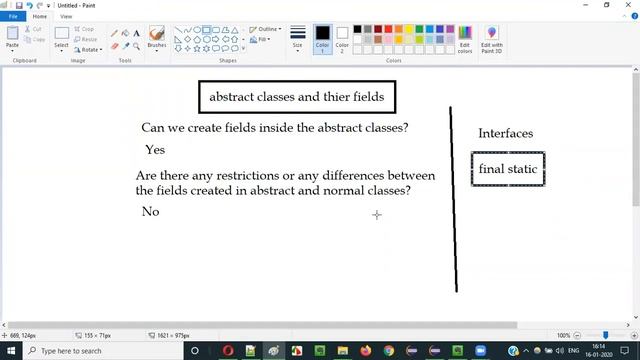Image resolution: width=640 pixels, height=360 pixels.
Task: Switch to the Home tab
Action: 40,16
